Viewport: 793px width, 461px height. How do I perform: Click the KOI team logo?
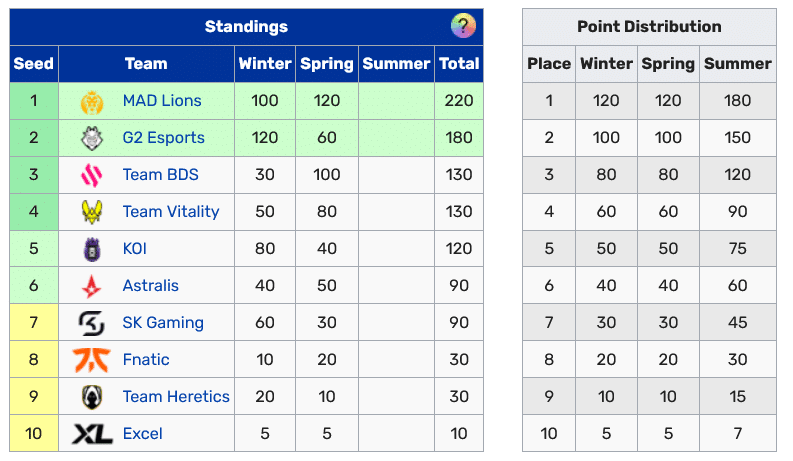click(92, 249)
